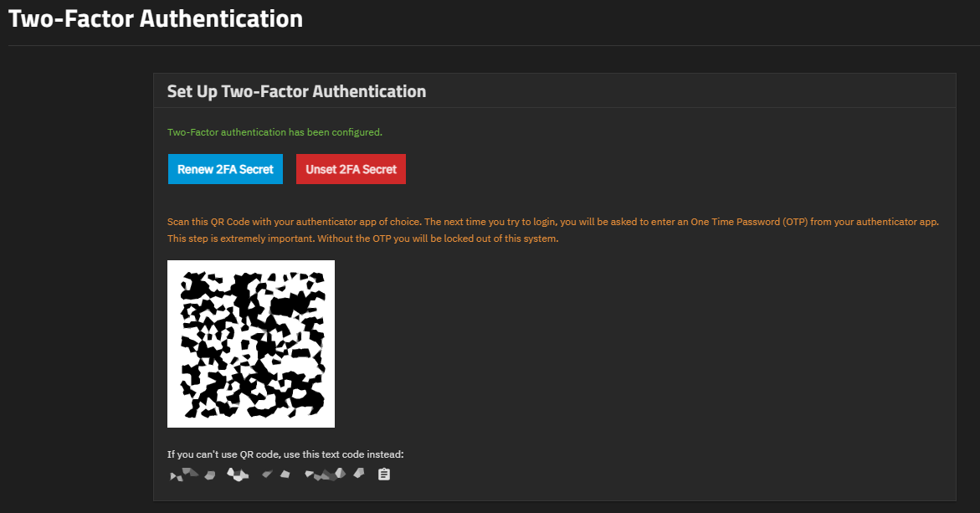
Task: Click the 'has been configured' status message
Action: click(x=275, y=132)
